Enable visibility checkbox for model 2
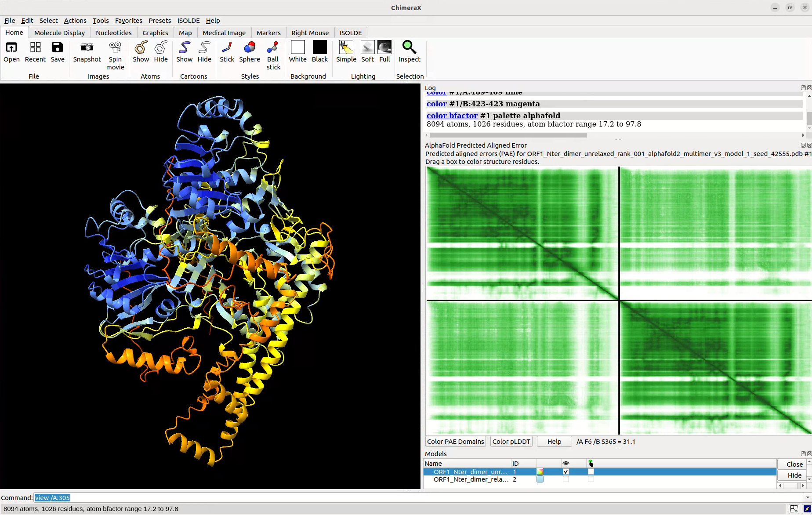Viewport: 812px width, 515px height. tap(566, 479)
